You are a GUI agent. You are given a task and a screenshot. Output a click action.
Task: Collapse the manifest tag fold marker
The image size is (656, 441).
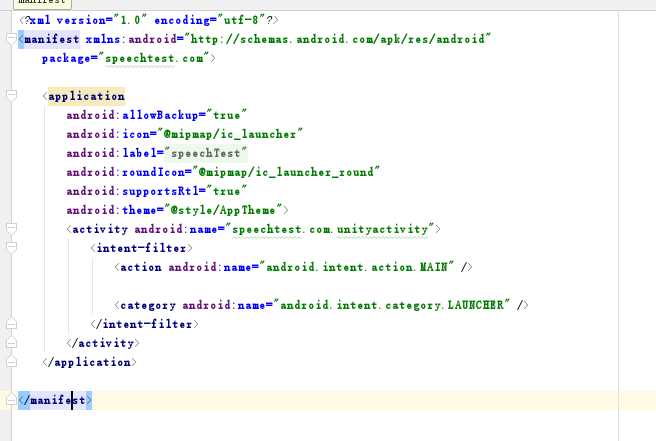pos(12,39)
